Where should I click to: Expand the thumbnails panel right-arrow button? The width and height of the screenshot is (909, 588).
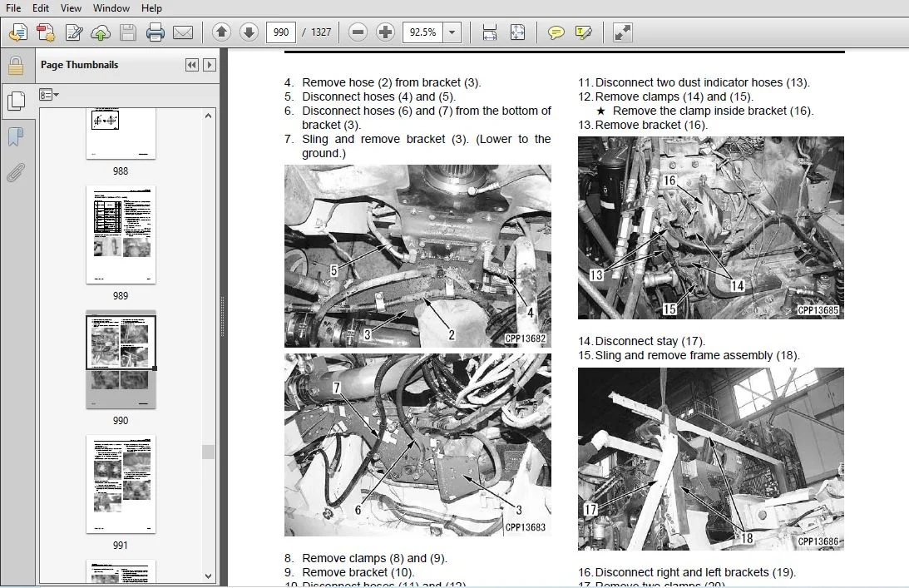(x=210, y=65)
